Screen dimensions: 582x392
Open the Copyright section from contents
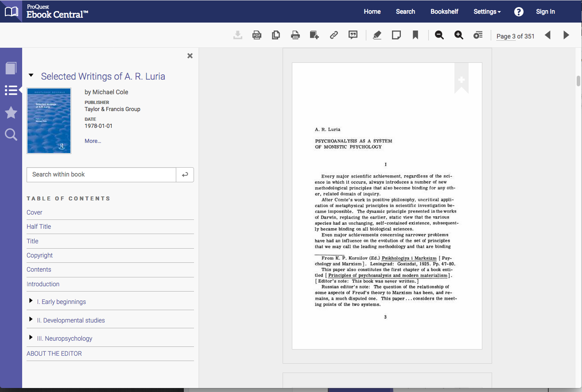pyautogui.click(x=39, y=255)
